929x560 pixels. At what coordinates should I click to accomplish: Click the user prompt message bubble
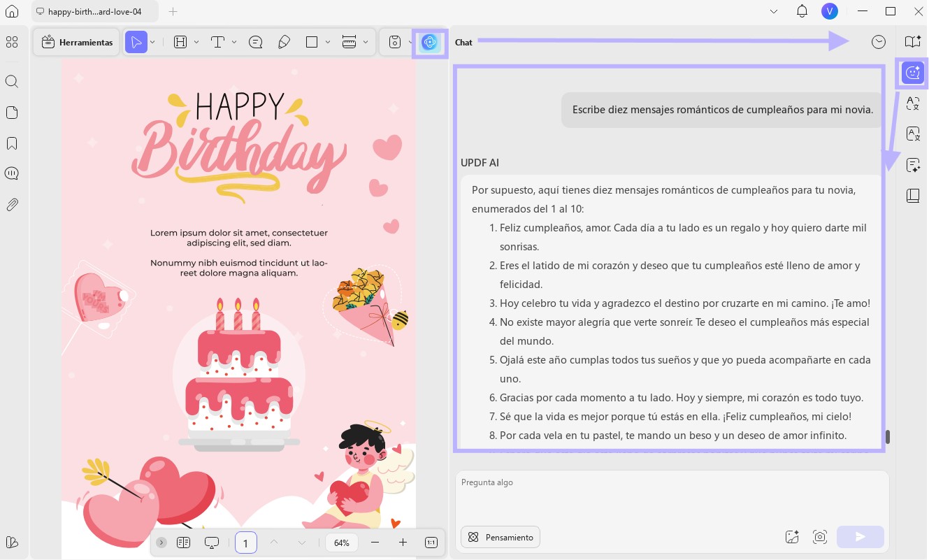(722, 110)
